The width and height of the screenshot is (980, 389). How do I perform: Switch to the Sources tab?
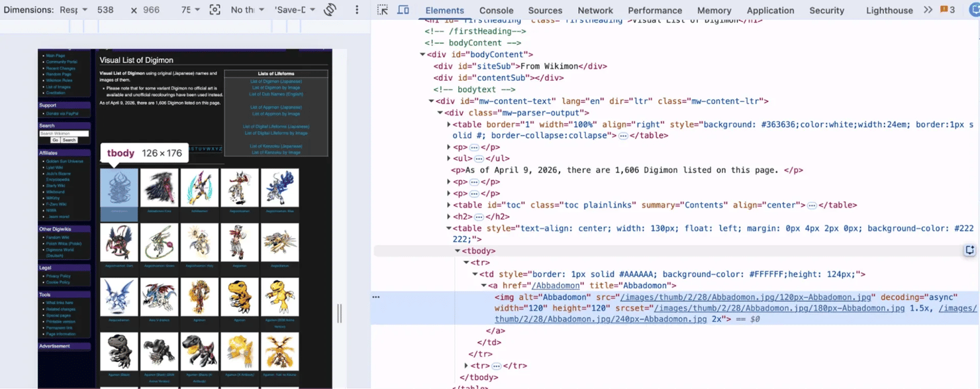pos(545,10)
